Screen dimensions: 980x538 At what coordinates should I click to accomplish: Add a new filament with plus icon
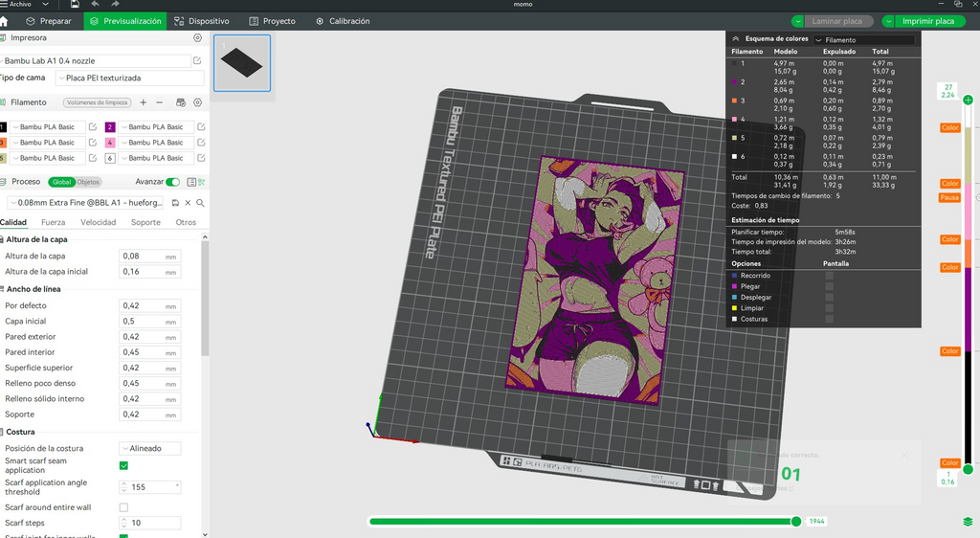click(x=144, y=102)
